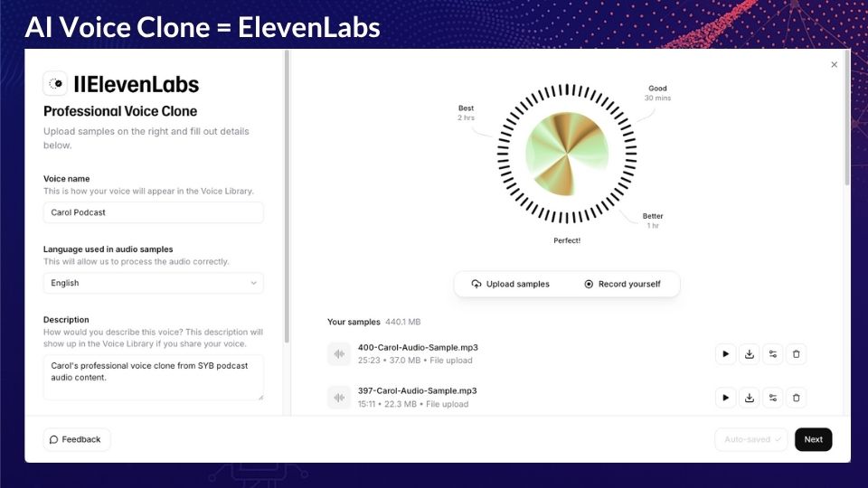The height and width of the screenshot is (488, 868).
Task: Open settings for 400-Carol-Audio-Sample.mp3
Action: [x=773, y=354]
